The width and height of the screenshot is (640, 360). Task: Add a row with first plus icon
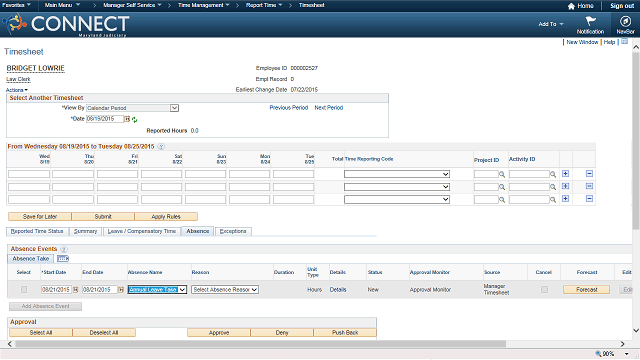pos(565,174)
